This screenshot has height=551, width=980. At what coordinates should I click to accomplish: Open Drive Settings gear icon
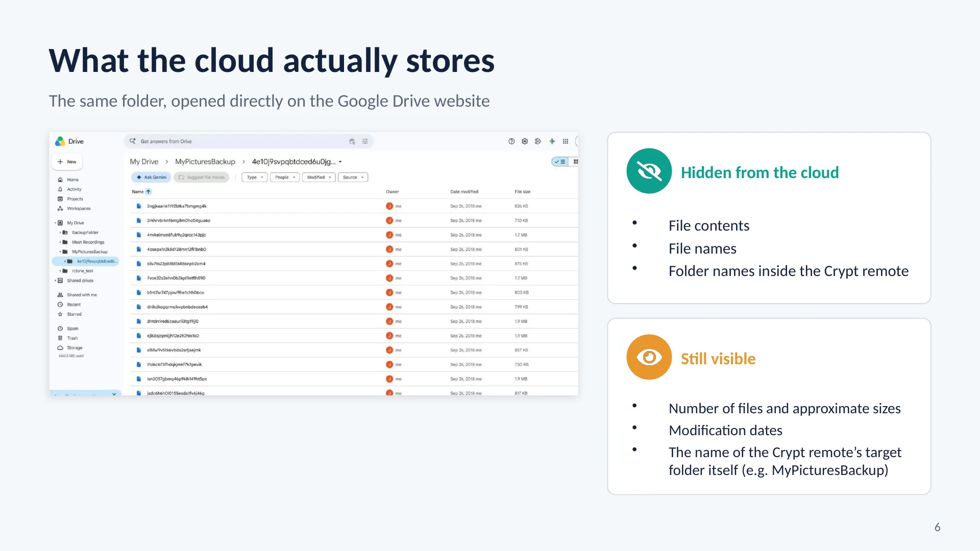click(525, 141)
